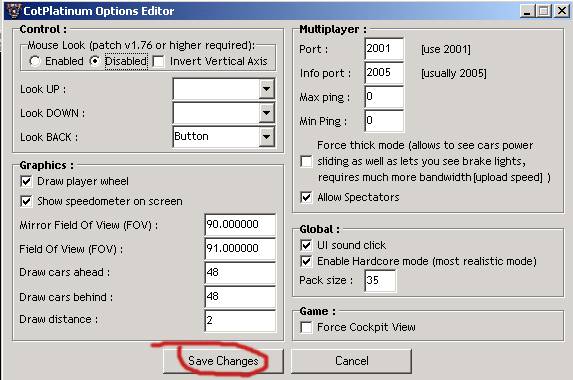Select the Disabled mouse look radio button
The height and width of the screenshot is (380, 573).
pos(95,61)
